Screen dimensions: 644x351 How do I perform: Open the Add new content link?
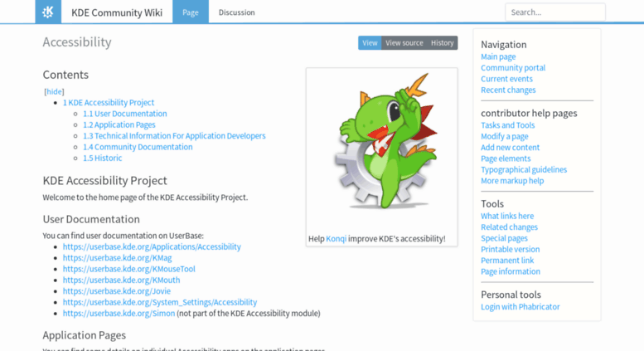(510, 148)
